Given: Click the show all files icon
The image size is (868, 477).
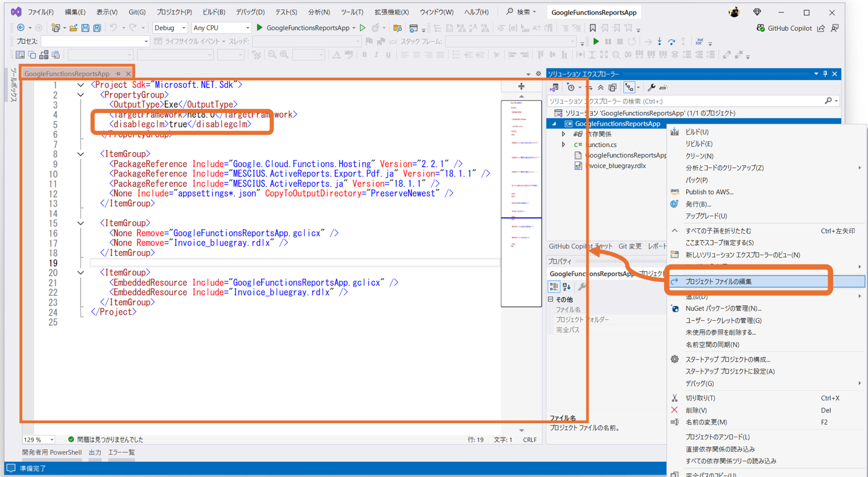Looking at the screenshot, I should 613,88.
